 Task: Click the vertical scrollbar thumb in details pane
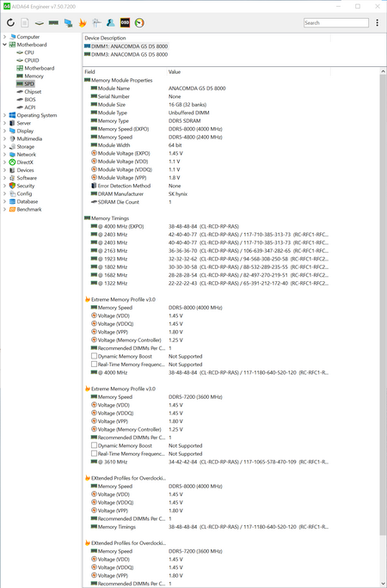384,305
